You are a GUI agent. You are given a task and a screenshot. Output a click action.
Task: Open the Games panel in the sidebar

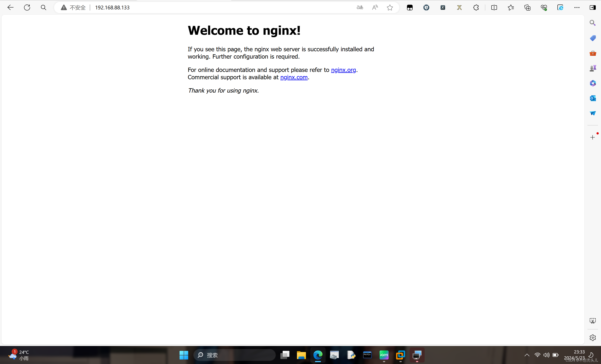(x=593, y=68)
